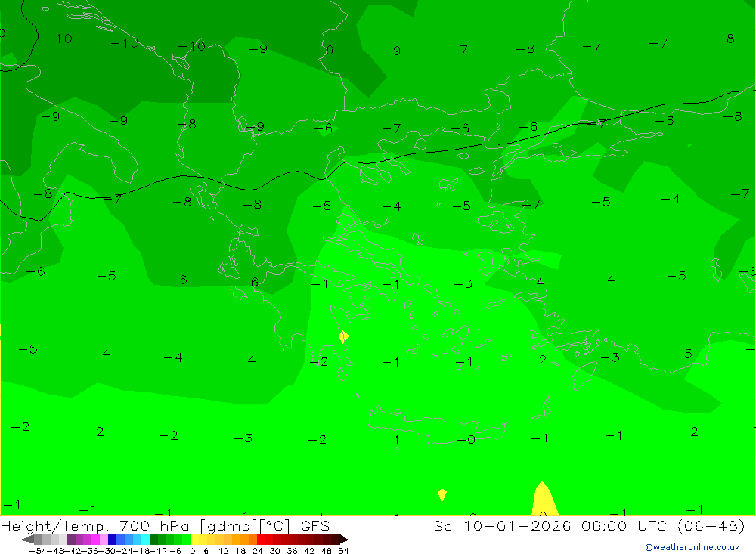
Task: Click the 'GFS' model label in title
Action: [315, 525]
